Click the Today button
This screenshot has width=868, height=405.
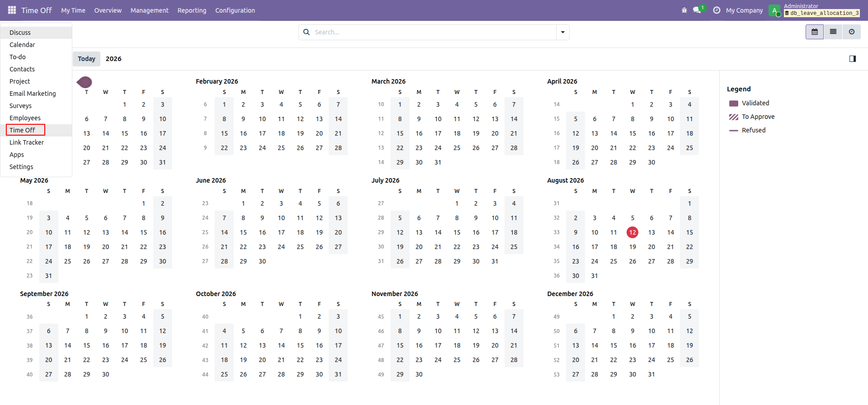(86, 59)
